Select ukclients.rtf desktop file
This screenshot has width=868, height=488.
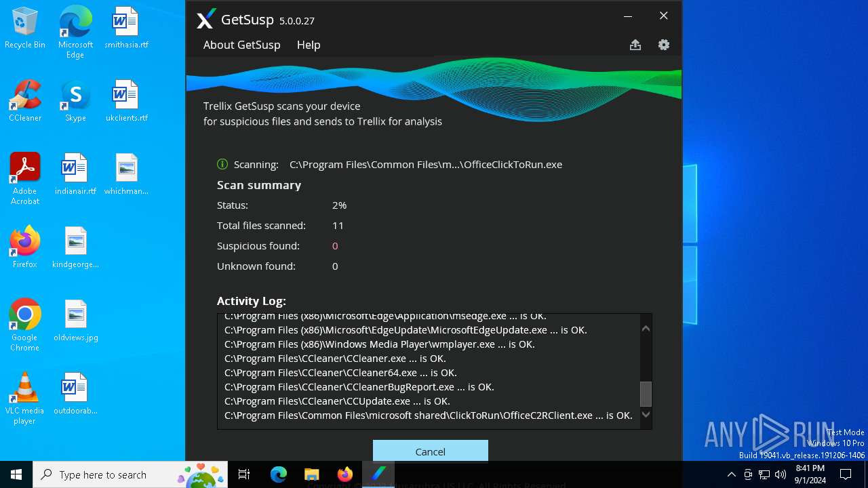126,101
